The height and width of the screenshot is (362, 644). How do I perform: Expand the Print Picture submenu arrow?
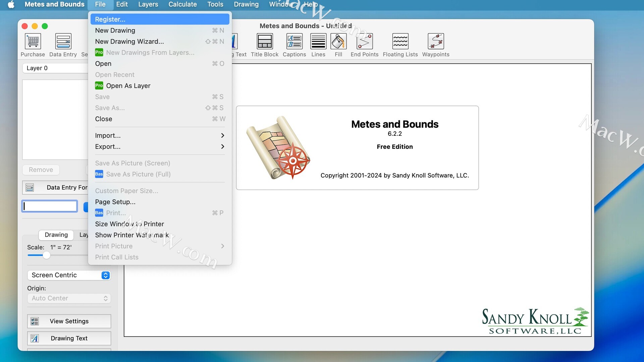[223, 246]
